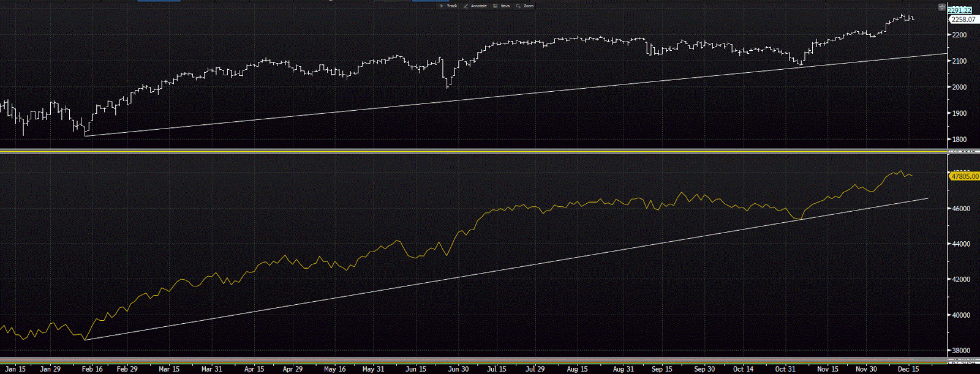The width and height of the screenshot is (980, 374).
Task: Click the Apr 15 date label
Action: pyautogui.click(x=254, y=369)
